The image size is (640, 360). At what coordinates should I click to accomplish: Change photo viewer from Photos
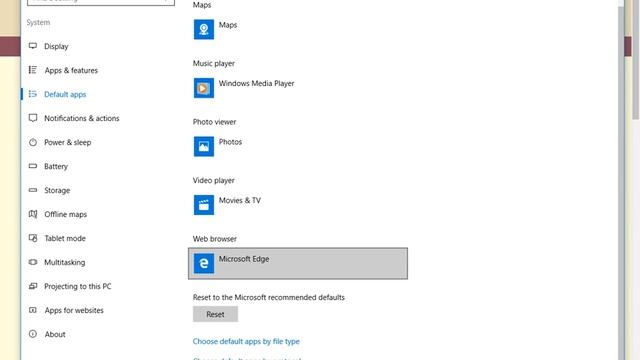click(298, 147)
